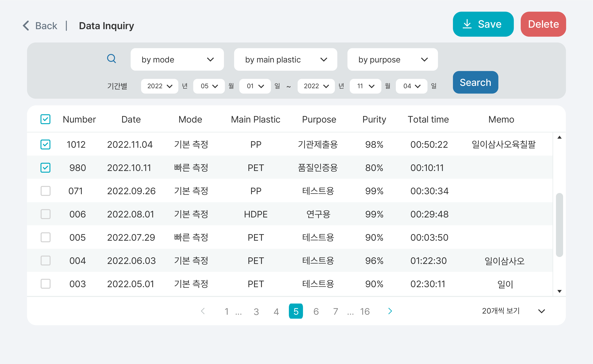Go back using the left chevron icon
This screenshot has width=593, height=364.
coord(26,25)
